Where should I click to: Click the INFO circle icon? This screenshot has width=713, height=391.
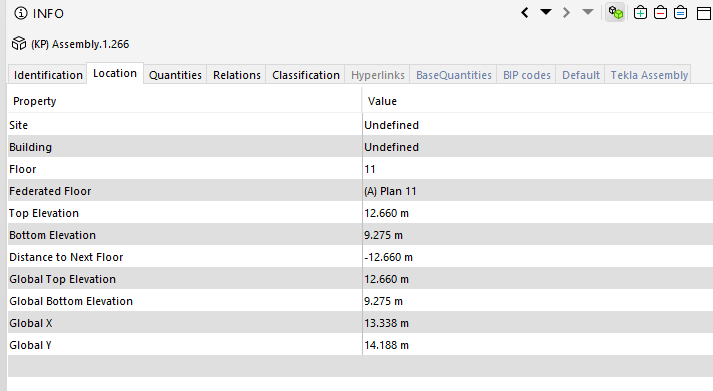pos(21,13)
